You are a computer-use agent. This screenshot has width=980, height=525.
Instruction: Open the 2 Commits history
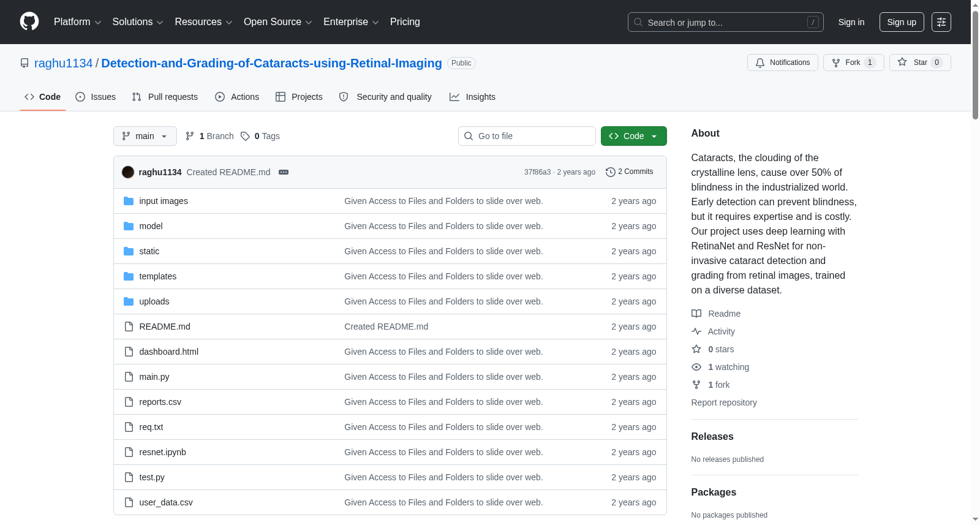(629, 172)
